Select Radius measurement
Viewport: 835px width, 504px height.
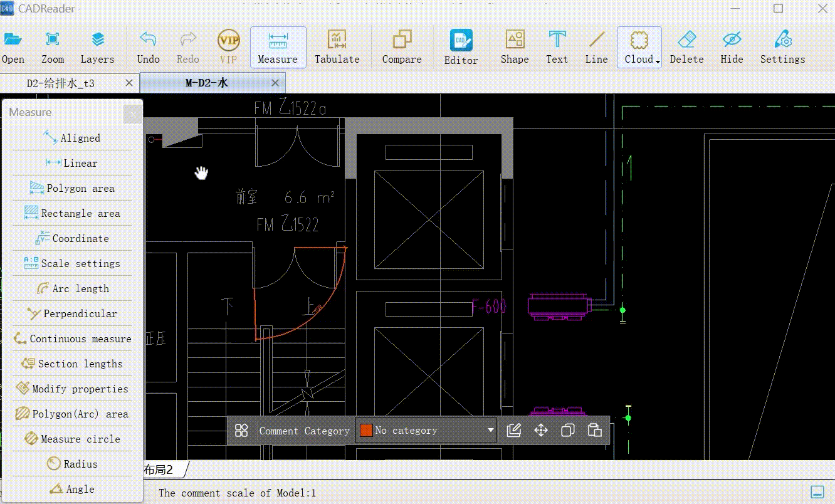(x=72, y=464)
